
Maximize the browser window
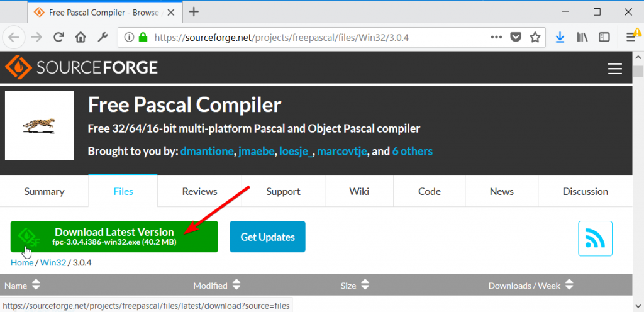click(x=597, y=12)
